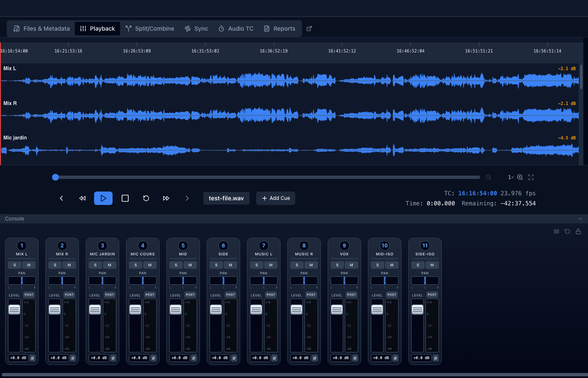Click the MID pan slider
The image size is (588, 378).
coord(183,281)
